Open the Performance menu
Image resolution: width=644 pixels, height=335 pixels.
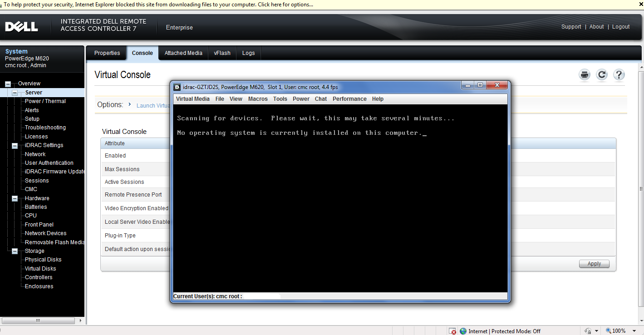[x=349, y=99]
